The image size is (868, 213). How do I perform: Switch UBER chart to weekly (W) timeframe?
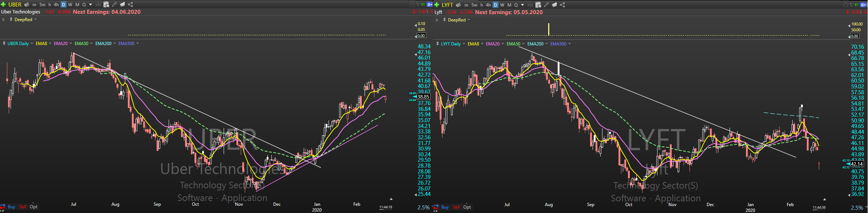point(70,5)
